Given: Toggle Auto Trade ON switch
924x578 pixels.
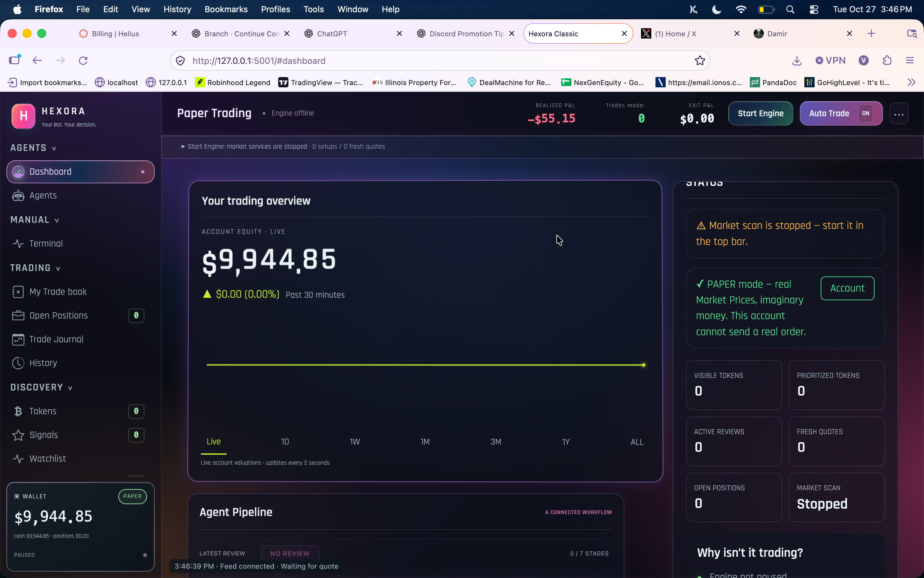Looking at the screenshot, I should 866,113.
